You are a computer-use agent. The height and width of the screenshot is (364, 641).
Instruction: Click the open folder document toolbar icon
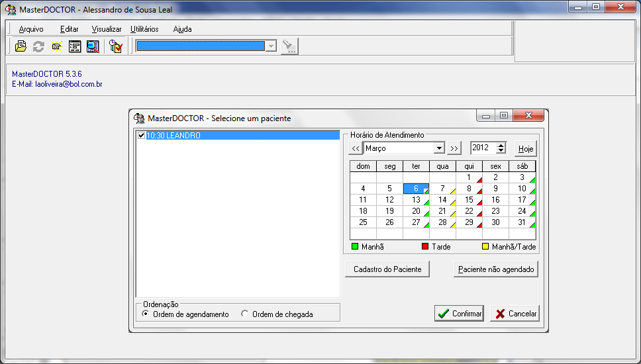(x=21, y=46)
